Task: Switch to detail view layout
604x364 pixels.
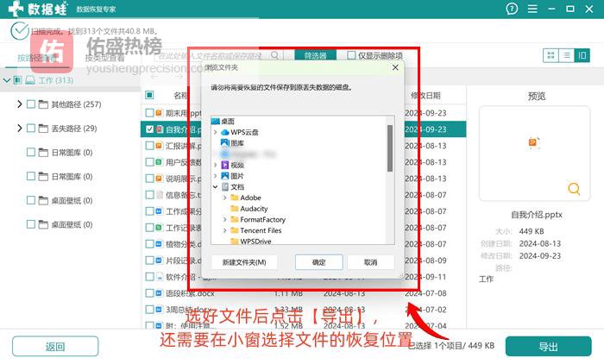Action: [582, 55]
